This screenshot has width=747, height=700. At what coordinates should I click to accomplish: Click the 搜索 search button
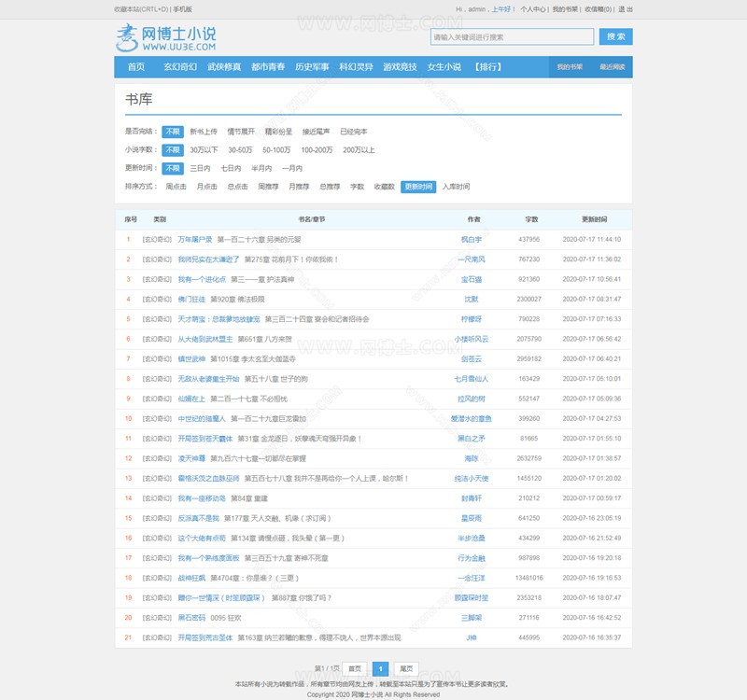tap(615, 36)
